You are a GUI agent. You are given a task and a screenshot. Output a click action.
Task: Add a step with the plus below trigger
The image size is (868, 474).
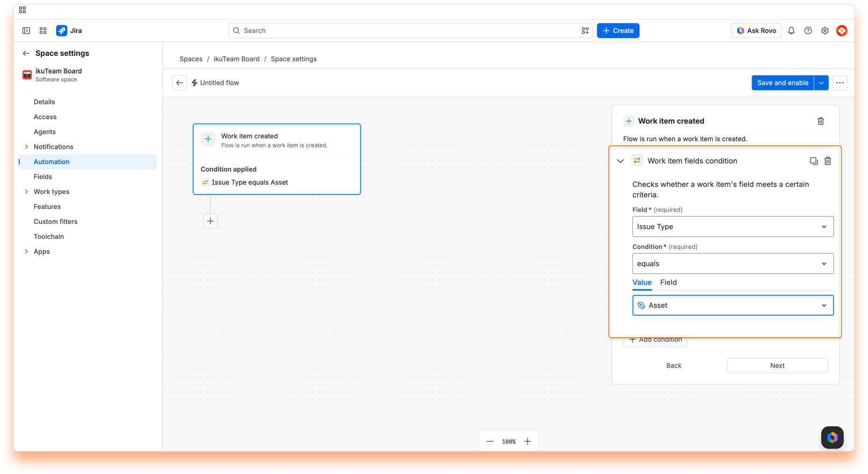click(x=210, y=221)
